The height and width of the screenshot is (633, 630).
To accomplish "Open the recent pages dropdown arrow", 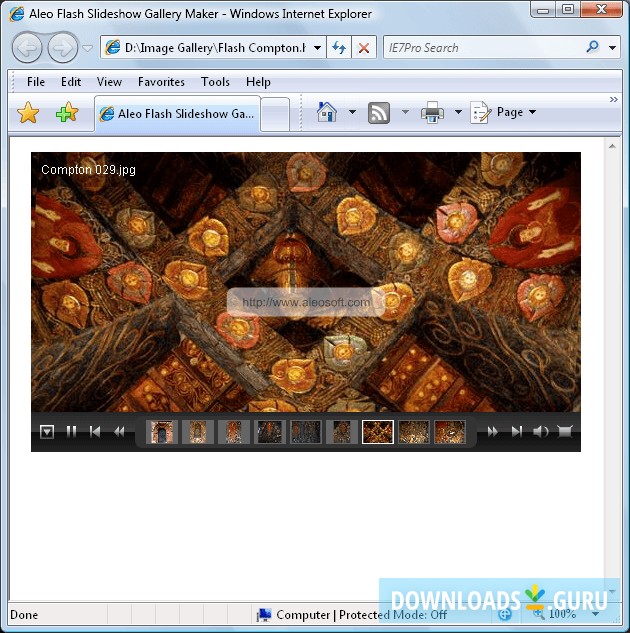I will tap(88, 48).
